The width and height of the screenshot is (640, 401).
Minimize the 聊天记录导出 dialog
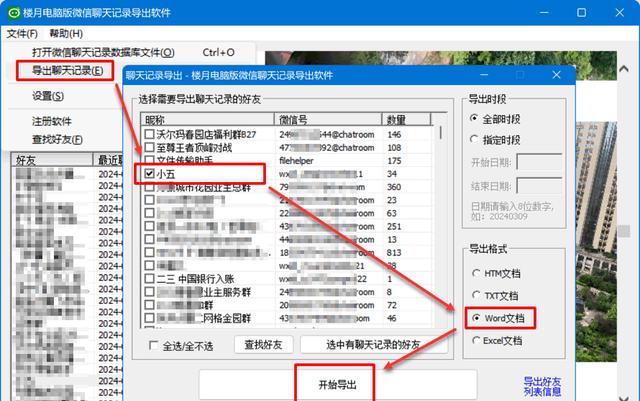click(x=484, y=75)
